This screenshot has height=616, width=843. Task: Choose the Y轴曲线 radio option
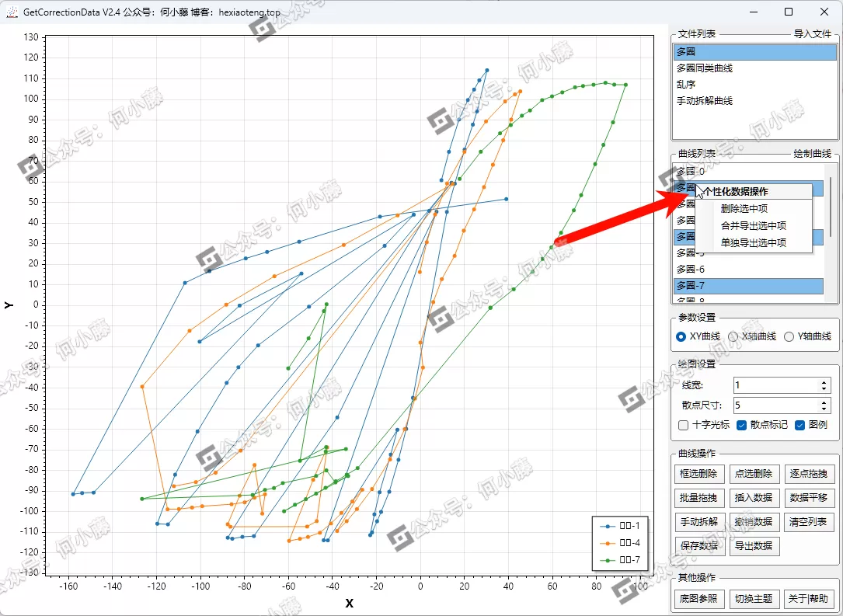click(789, 336)
